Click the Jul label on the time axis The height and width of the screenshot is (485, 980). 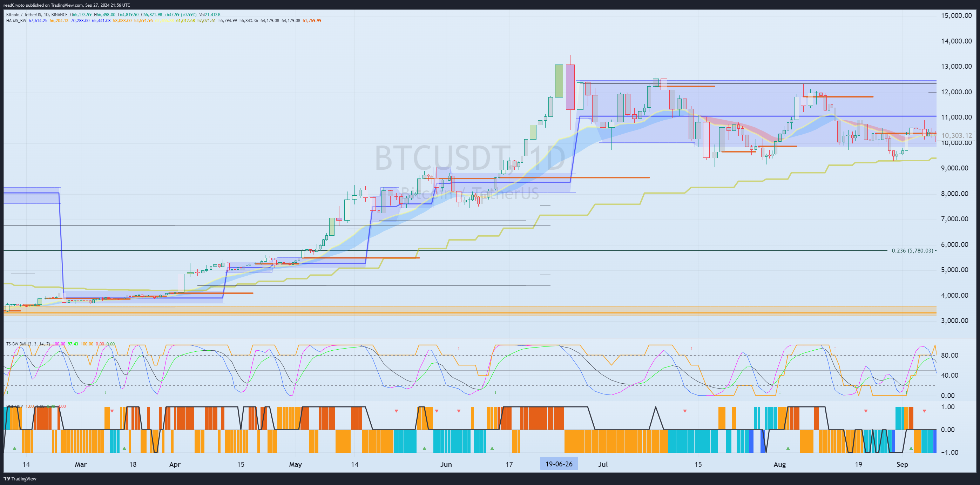[603, 464]
